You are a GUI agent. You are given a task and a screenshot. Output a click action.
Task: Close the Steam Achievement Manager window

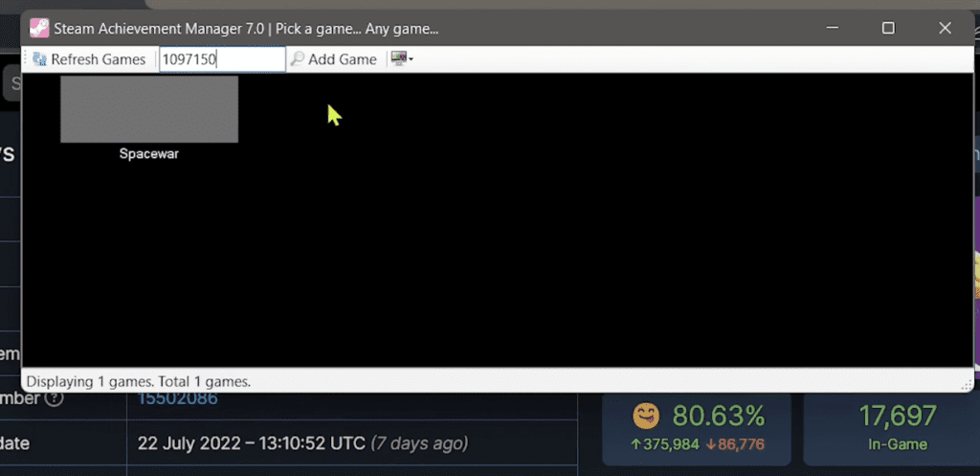pos(945,28)
